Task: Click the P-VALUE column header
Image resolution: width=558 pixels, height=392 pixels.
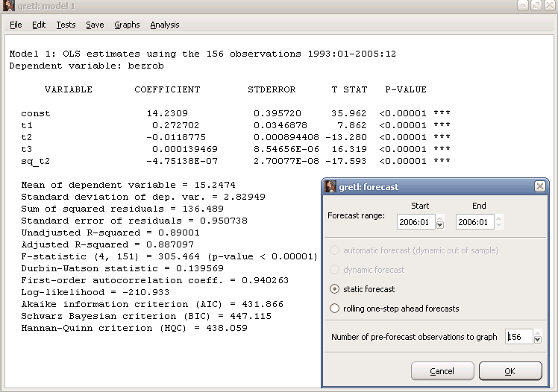Action: [406, 89]
